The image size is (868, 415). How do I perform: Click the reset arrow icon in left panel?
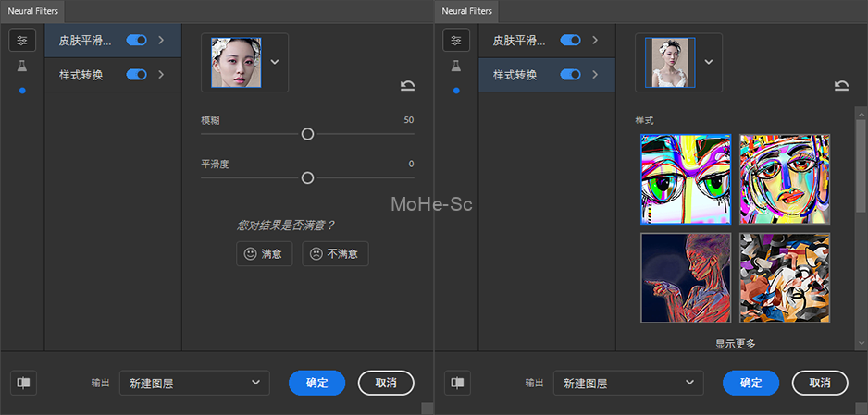407,86
